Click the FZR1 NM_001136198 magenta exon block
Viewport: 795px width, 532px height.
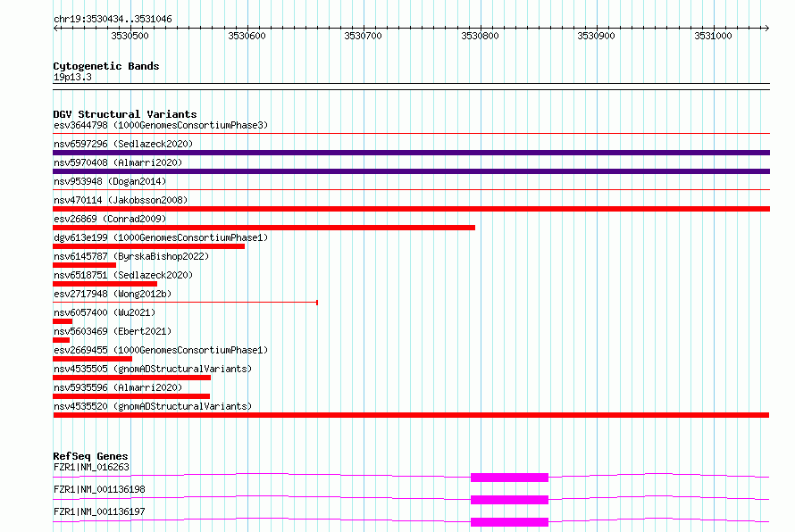509,500
